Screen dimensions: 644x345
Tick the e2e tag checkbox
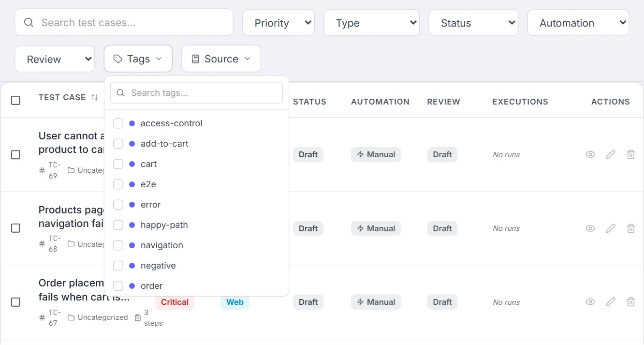coord(118,184)
